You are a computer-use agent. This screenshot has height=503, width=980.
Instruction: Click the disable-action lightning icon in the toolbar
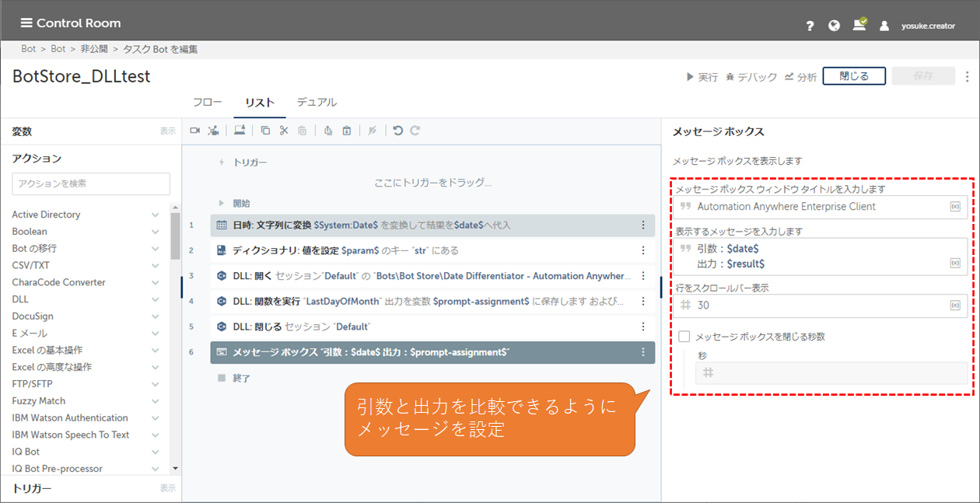[x=373, y=131]
